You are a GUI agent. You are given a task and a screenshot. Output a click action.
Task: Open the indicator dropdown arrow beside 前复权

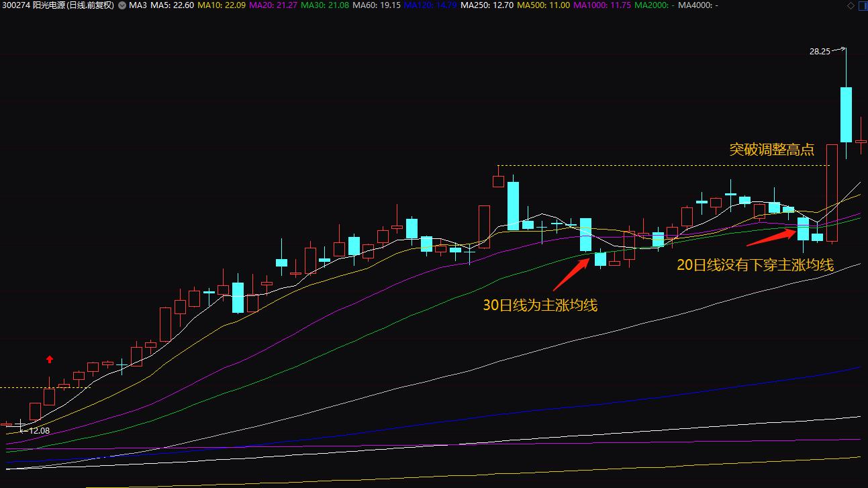(121, 5)
